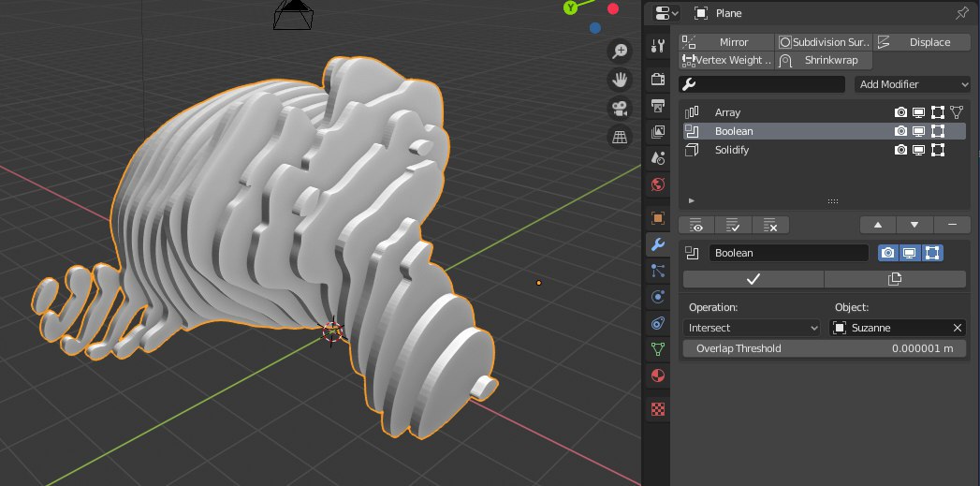Open the Material properties tab
This screenshot has width=980, height=486.
pyautogui.click(x=657, y=376)
